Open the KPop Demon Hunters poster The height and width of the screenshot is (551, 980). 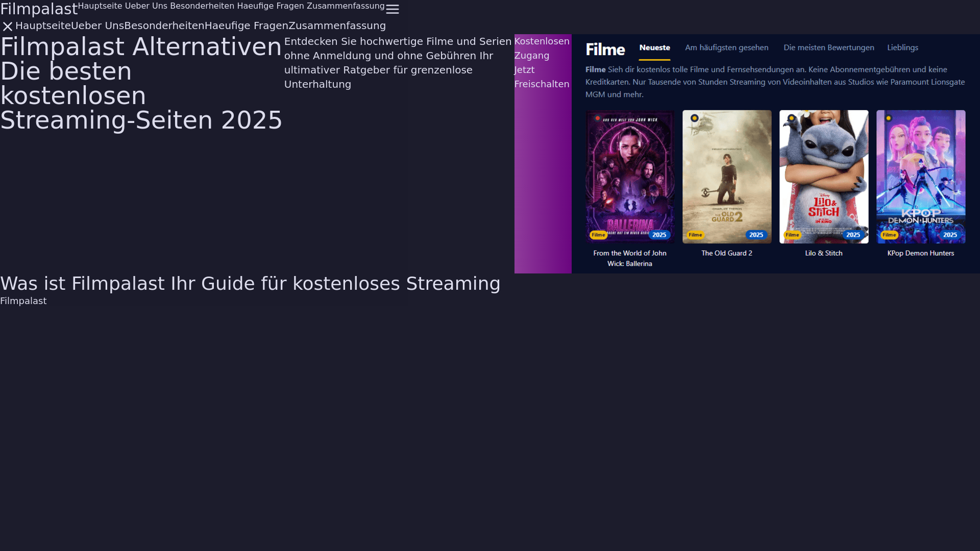click(921, 177)
